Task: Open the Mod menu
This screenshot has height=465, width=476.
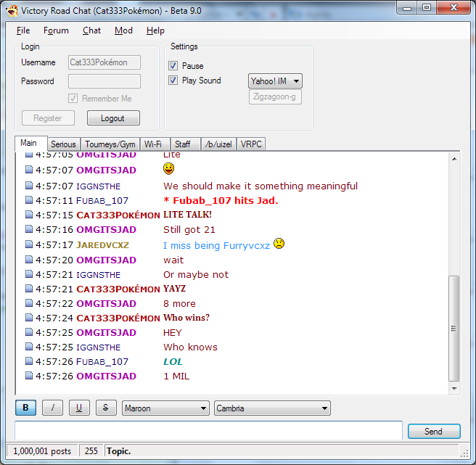Action: 123,30
